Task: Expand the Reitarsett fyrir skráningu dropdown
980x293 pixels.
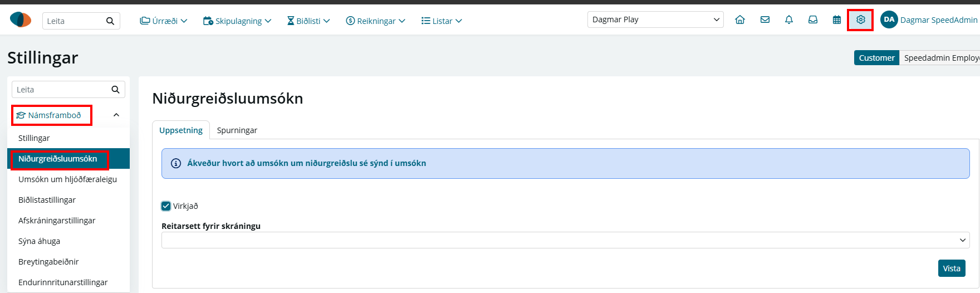Action: coord(565,240)
